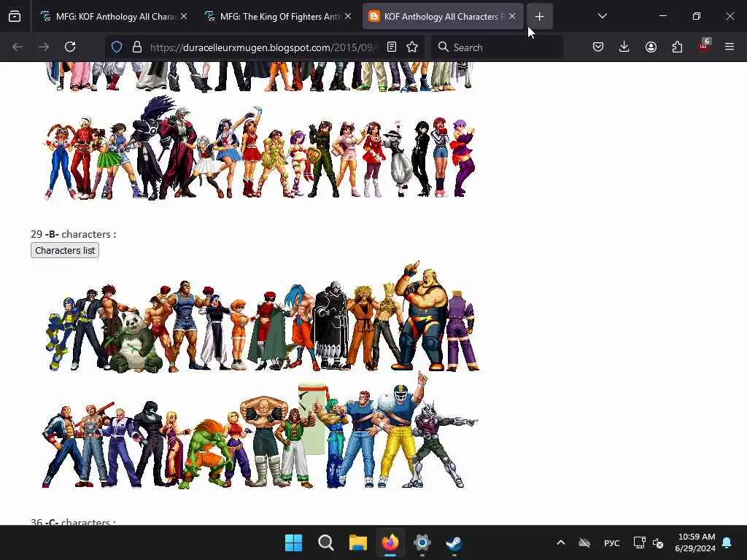Screen dimensions: 747x560
Task: Open the Firefox application hamburger menu
Action: click(729, 47)
